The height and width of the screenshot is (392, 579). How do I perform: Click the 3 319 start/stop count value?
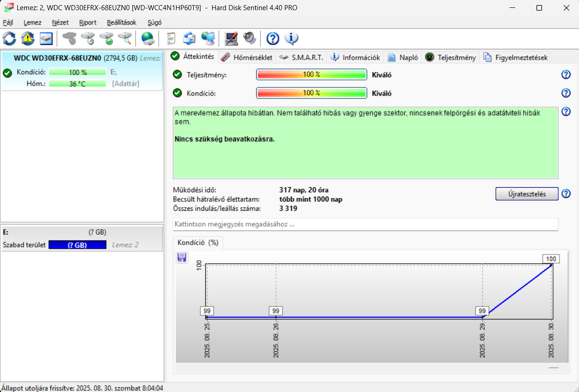coord(288,208)
